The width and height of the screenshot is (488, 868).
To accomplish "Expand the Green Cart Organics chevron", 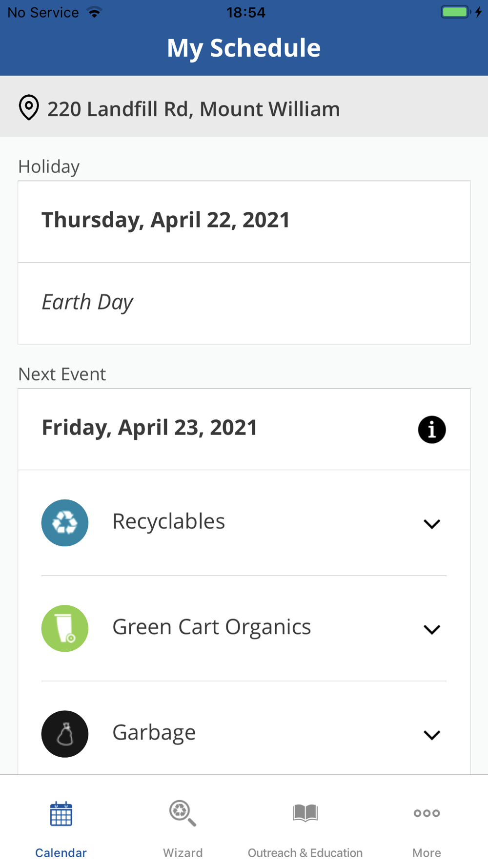I will (431, 629).
